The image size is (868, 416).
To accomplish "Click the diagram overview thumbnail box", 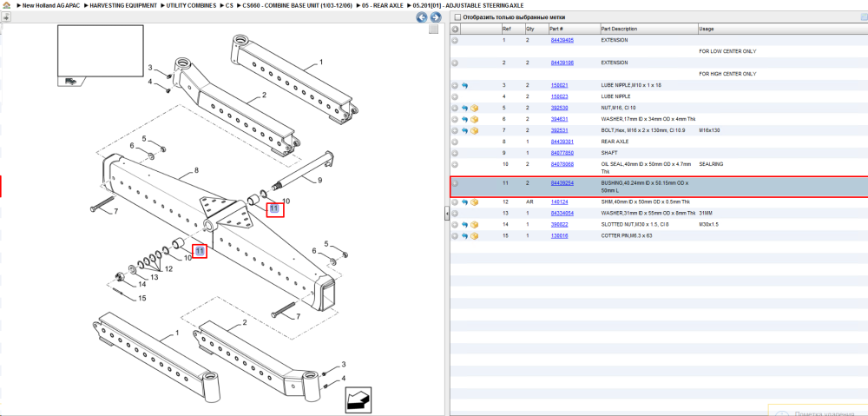I will click(101, 50).
